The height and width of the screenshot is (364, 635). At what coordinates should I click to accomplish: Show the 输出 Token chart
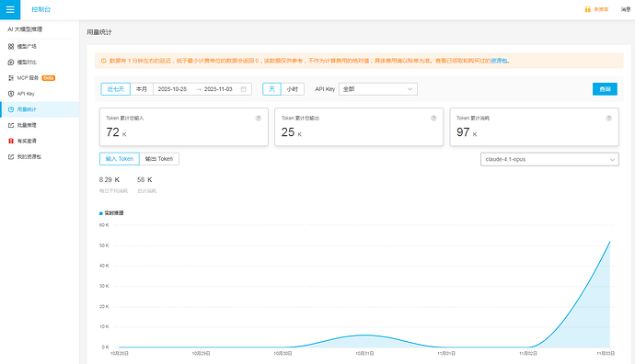[159, 159]
